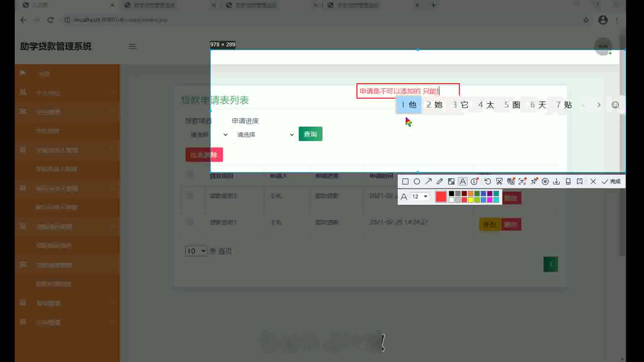644x362 pixels.
Task: Click the hamburger menu beside system title
Action: tap(132, 47)
